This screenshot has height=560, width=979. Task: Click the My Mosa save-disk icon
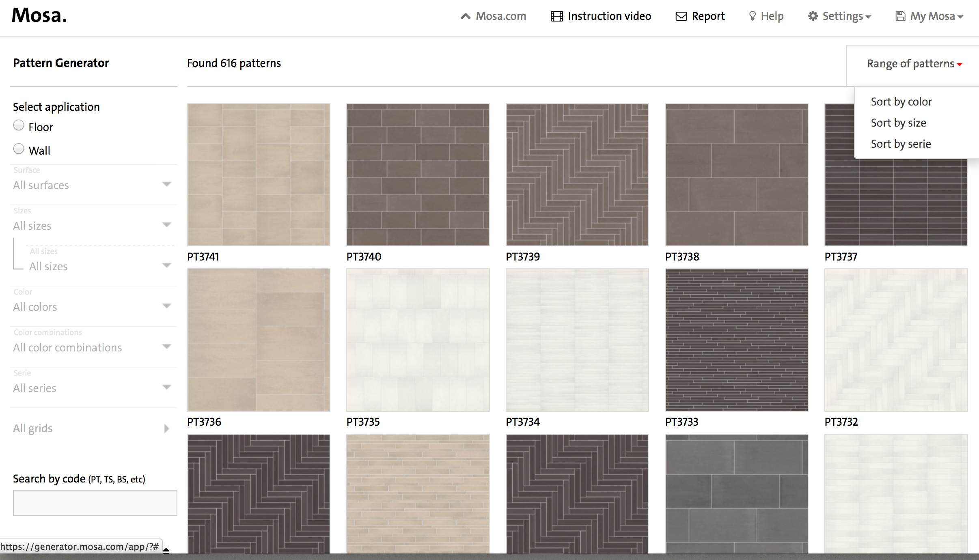click(x=900, y=16)
